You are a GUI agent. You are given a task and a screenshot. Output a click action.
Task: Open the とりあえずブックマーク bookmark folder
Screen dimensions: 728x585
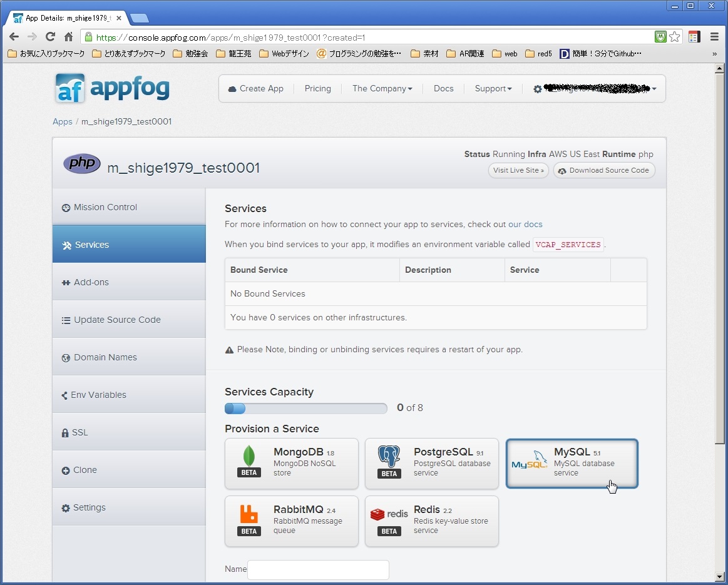click(x=129, y=54)
